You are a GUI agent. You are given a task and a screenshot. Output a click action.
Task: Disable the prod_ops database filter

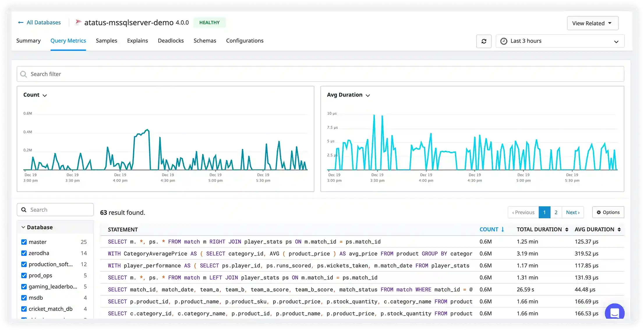[24, 275]
